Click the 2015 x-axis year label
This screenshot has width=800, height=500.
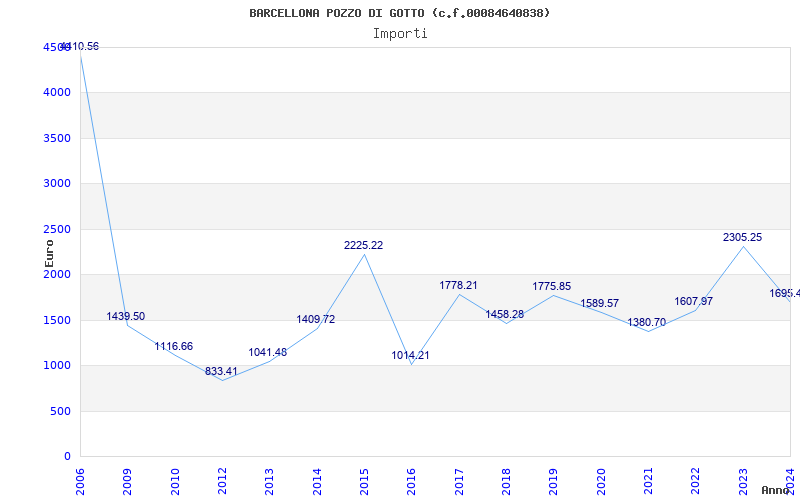click(364, 481)
